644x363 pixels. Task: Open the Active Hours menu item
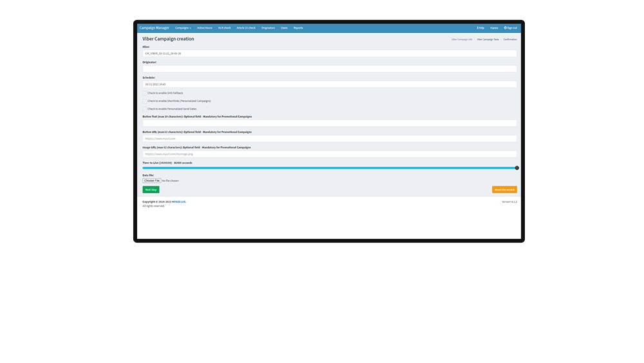[204, 28]
